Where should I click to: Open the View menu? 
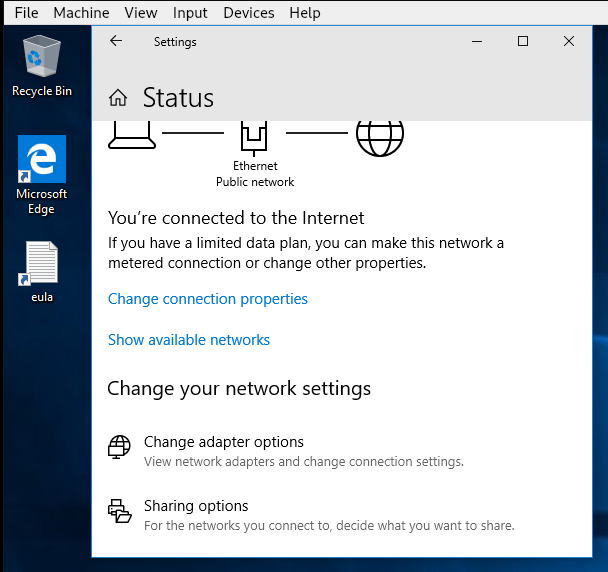pyautogui.click(x=141, y=13)
